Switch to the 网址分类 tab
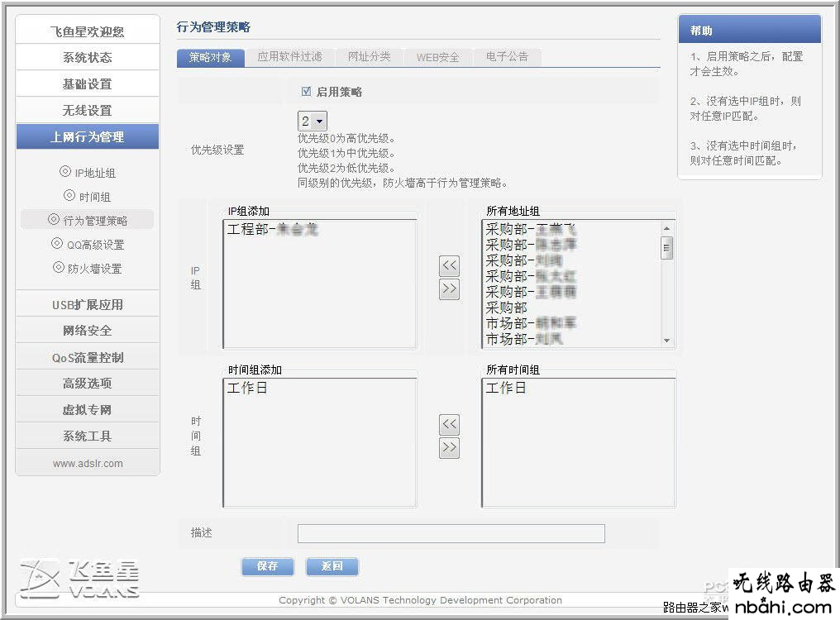This screenshot has width=840, height=620. click(x=369, y=57)
